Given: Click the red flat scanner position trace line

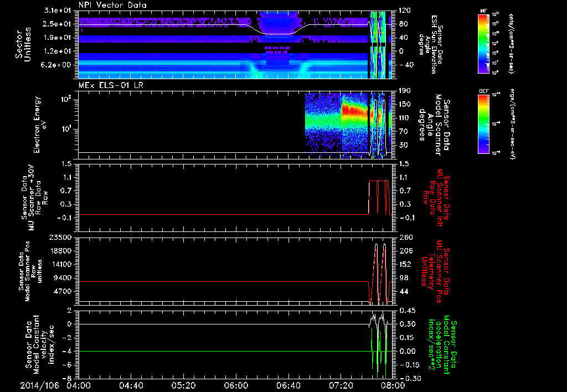Looking at the screenshot, I should (x=224, y=281).
